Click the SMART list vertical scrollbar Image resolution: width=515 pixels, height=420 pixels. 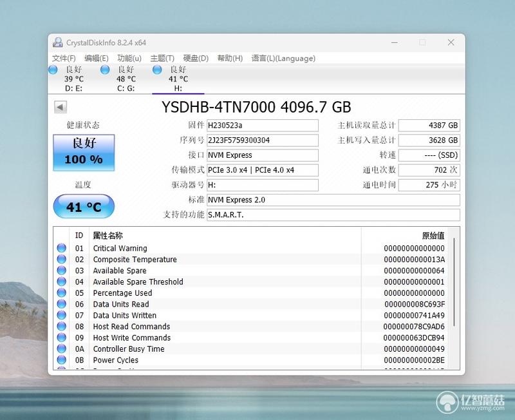point(454,282)
